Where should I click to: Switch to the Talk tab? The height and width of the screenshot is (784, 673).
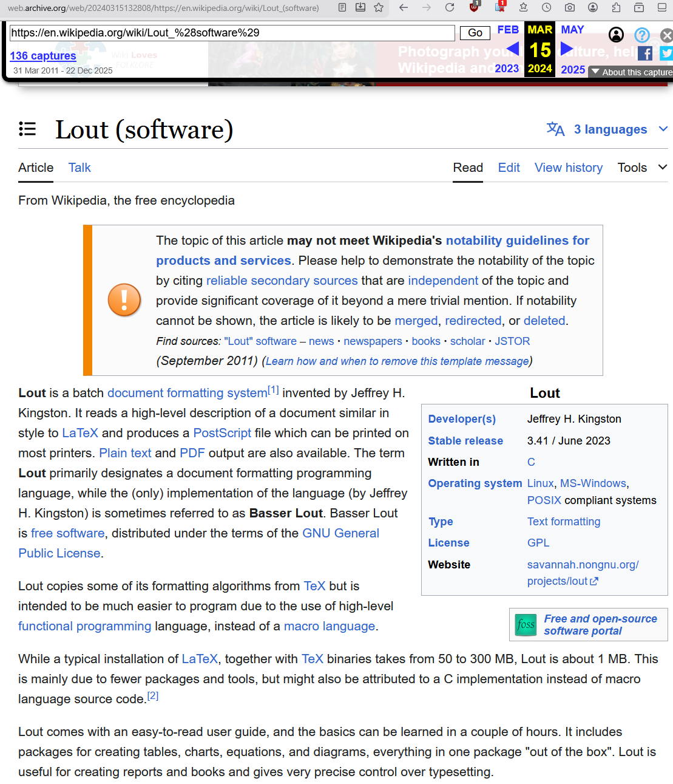coord(79,168)
